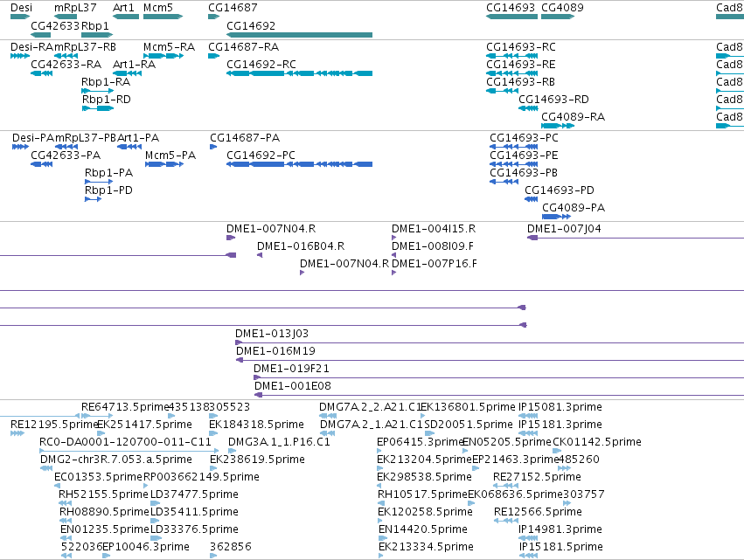Image resolution: width=744 pixels, height=560 pixels.
Task: Select the CG14687 gene label
Action: click(x=233, y=8)
